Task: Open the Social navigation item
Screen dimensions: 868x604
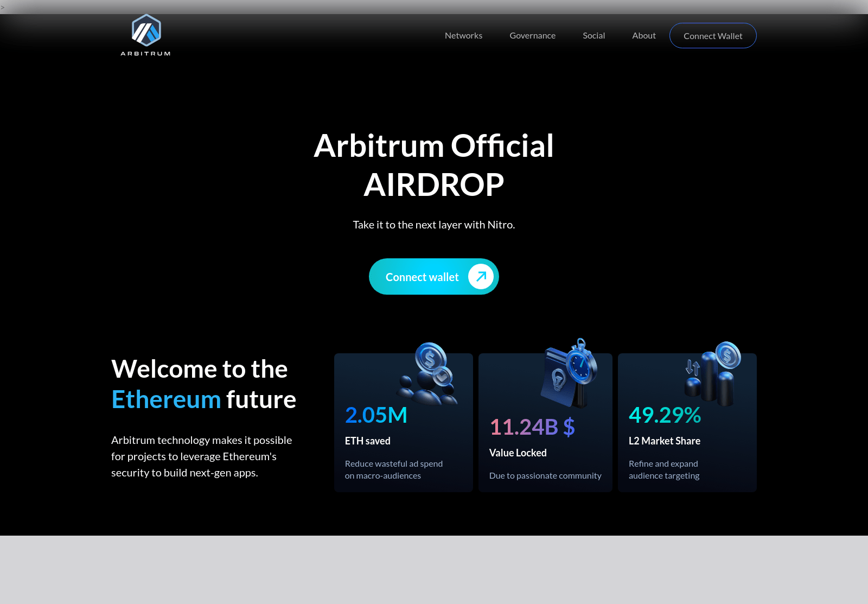Action: tap(593, 35)
